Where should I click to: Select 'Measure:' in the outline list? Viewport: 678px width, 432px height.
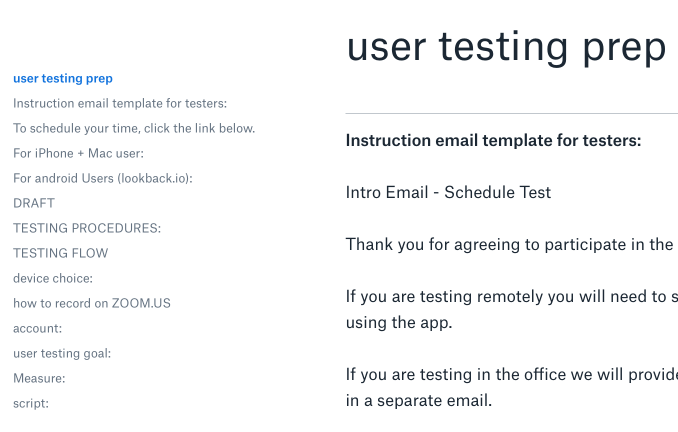tap(39, 378)
